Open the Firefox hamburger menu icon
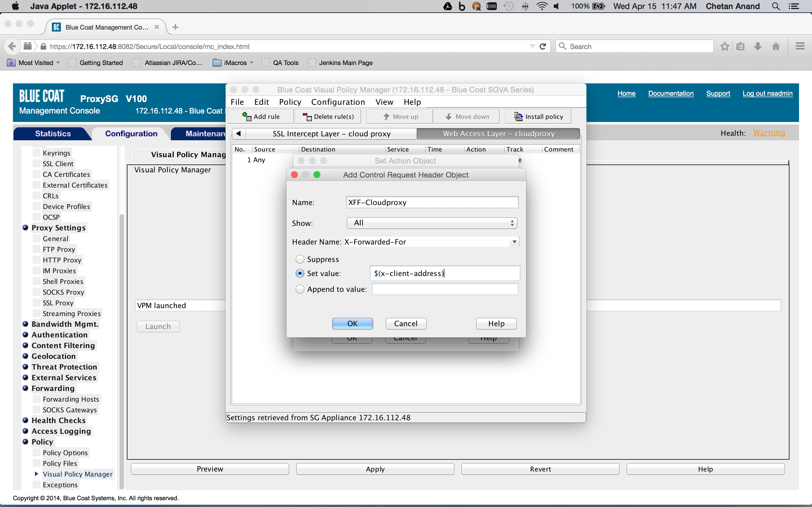This screenshot has height=507, width=812. point(800,46)
